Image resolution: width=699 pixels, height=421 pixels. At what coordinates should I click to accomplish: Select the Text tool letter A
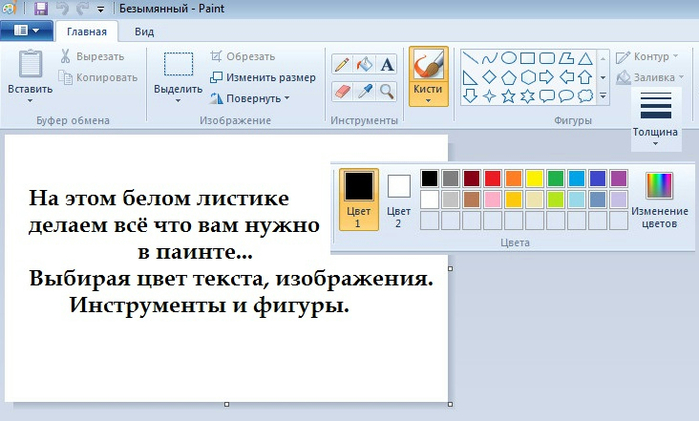[387, 65]
